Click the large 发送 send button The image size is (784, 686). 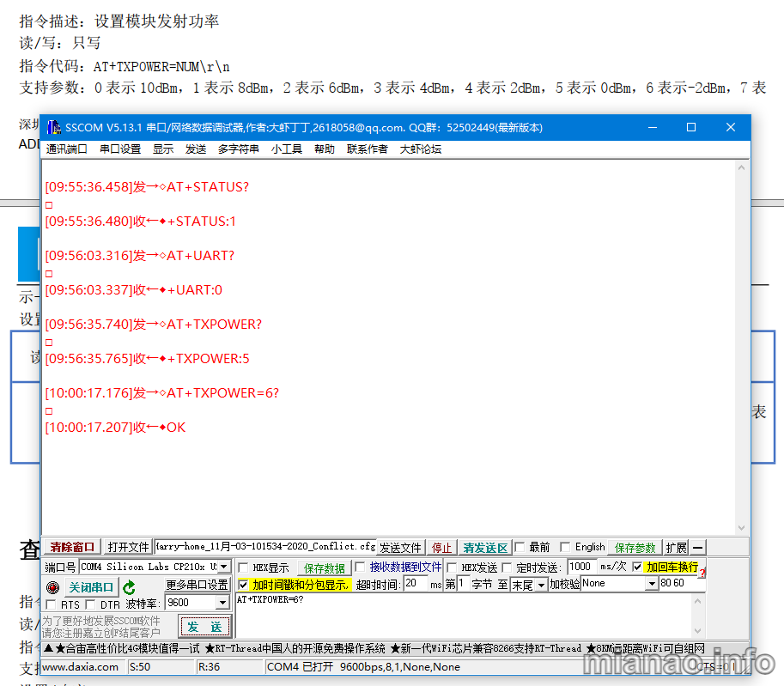tap(204, 627)
